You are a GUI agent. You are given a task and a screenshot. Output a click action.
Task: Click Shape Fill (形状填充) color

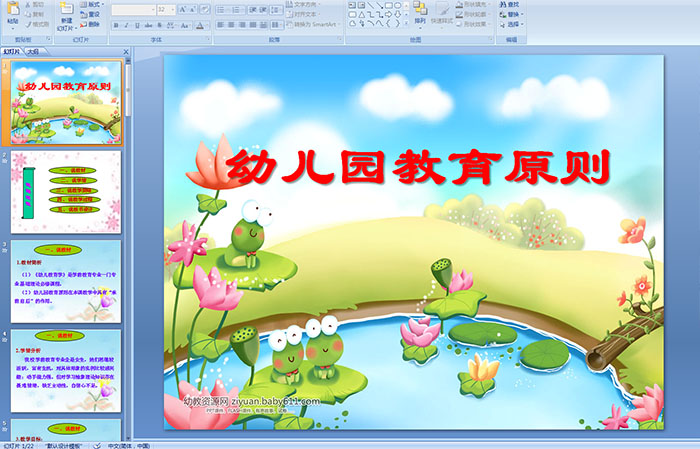(472, 4)
